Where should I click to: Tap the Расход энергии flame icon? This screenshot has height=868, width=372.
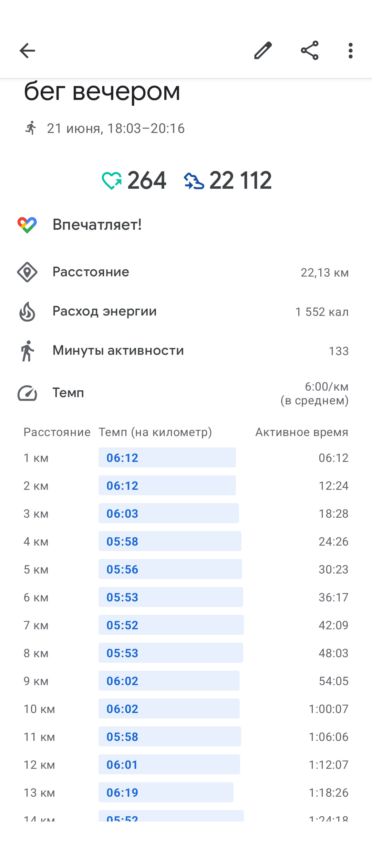click(27, 311)
